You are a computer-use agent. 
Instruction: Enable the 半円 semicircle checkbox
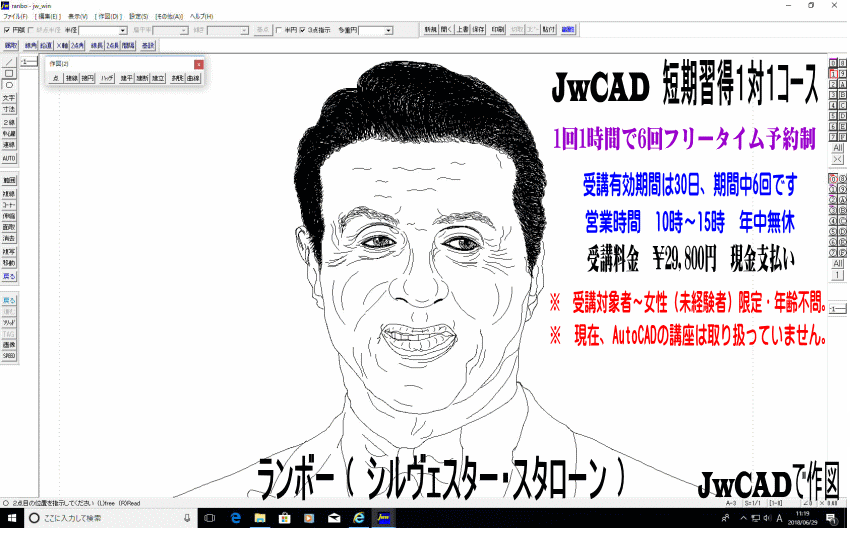(279, 30)
